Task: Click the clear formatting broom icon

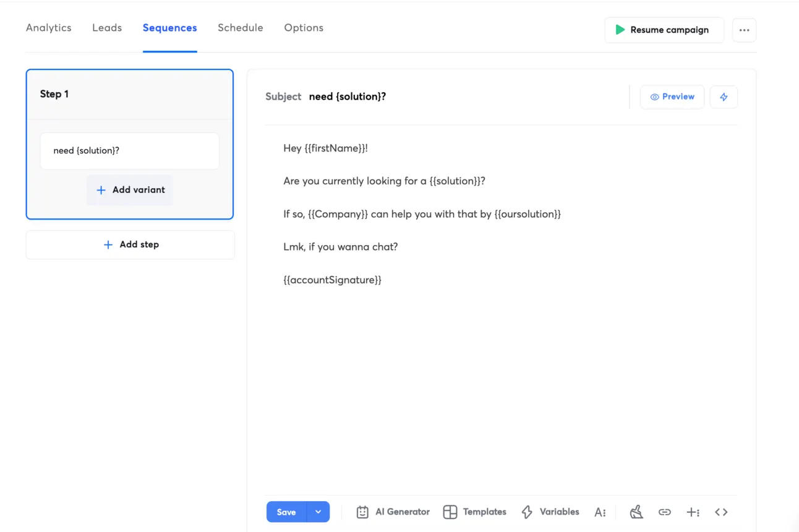Action: coord(636,512)
